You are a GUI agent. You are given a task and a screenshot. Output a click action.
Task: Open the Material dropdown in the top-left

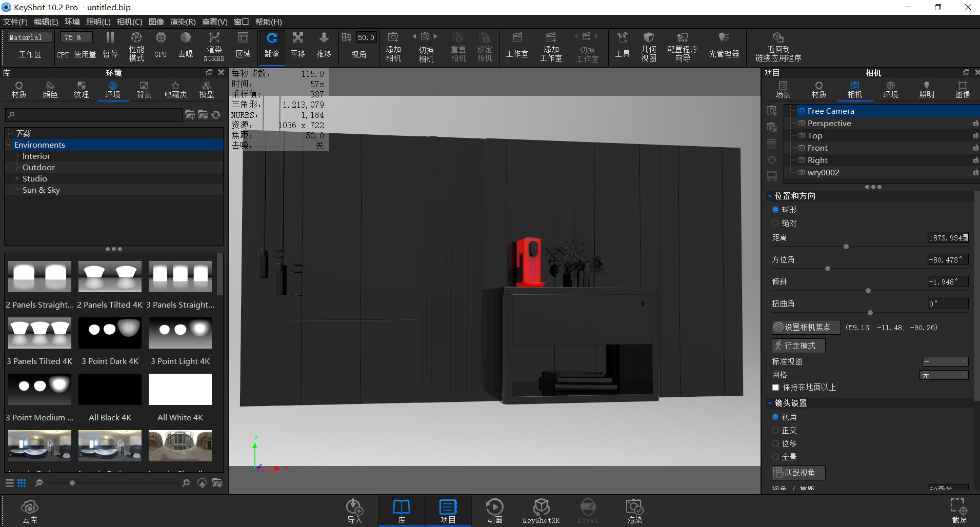coord(29,37)
